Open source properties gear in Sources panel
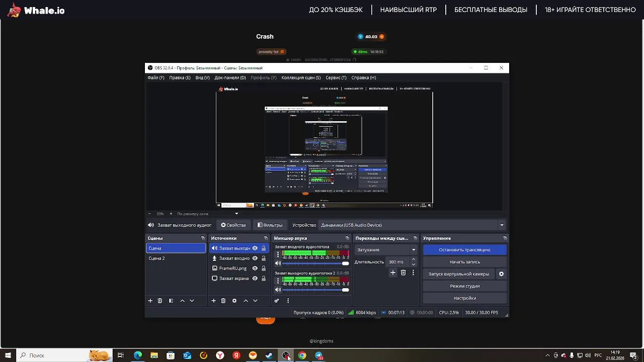 tap(234, 301)
